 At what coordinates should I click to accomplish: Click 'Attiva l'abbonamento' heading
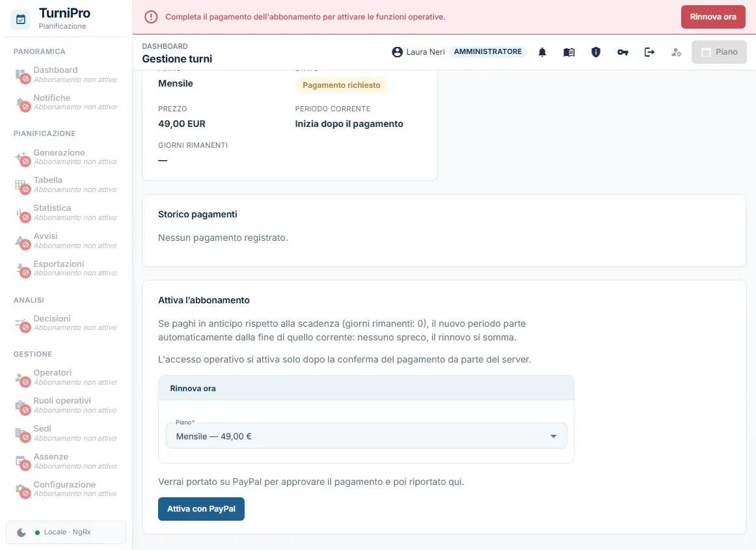[x=204, y=300]
